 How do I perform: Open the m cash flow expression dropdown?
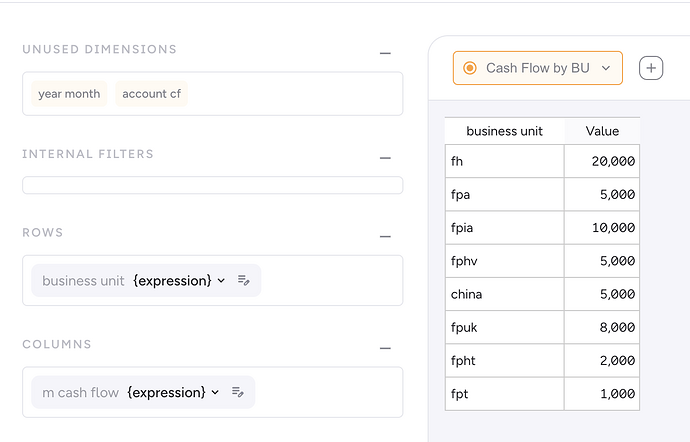pos(215,392)
